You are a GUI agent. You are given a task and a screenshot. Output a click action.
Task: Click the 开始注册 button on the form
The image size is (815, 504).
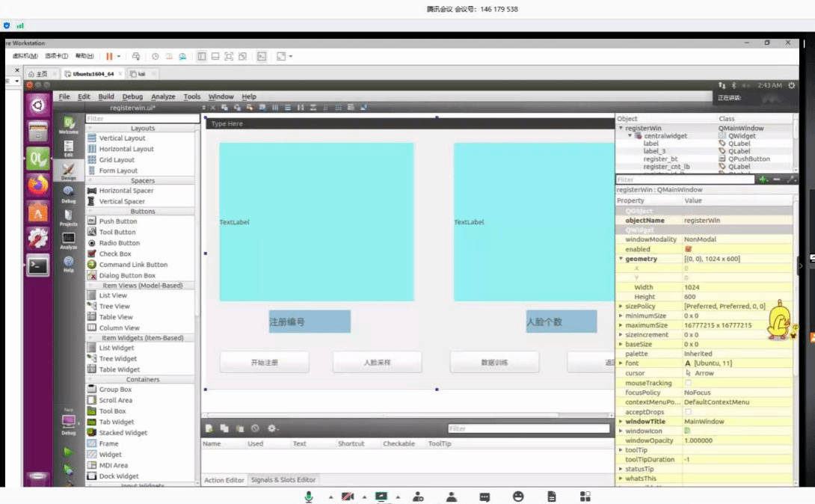(264, 363)
